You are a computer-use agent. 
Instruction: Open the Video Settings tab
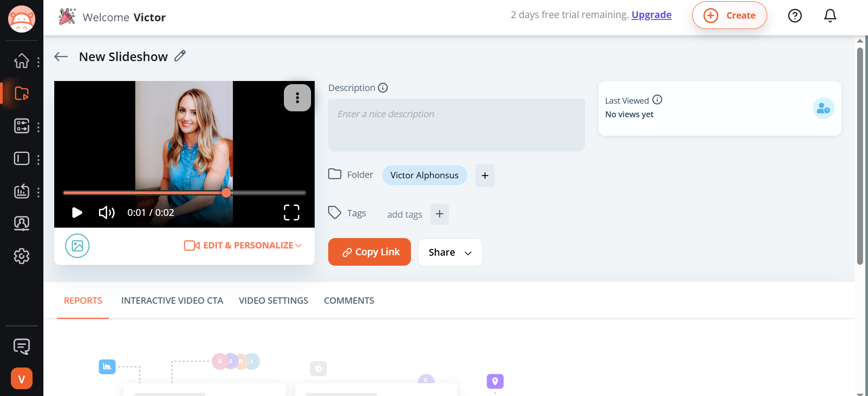pyautogui.click(x=274, y=301)
